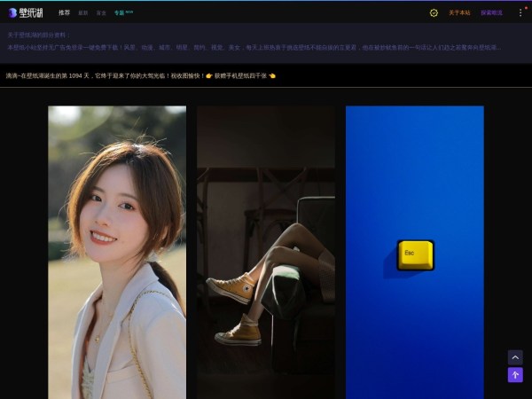532x399 pixels.
Task: Click the NEW badge beside 专题
Action: tap(129, 12)
